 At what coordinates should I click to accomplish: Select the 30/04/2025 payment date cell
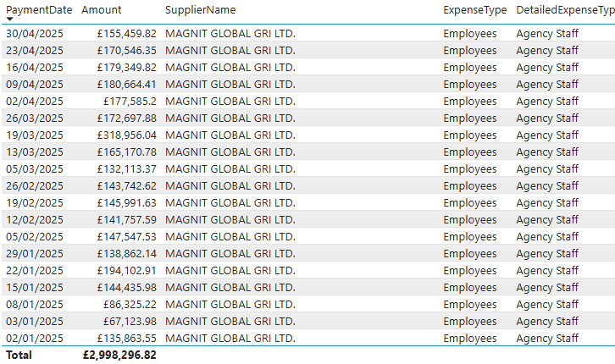35,34
